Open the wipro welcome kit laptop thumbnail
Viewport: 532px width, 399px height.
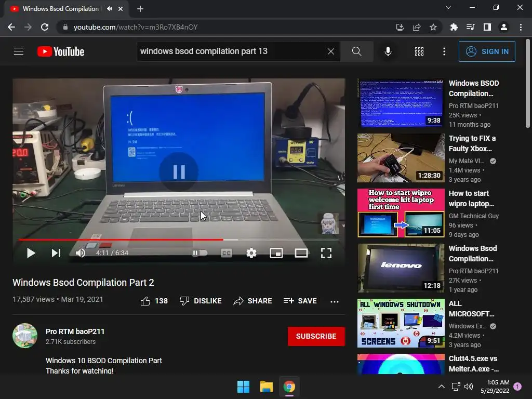coord(401,213)
